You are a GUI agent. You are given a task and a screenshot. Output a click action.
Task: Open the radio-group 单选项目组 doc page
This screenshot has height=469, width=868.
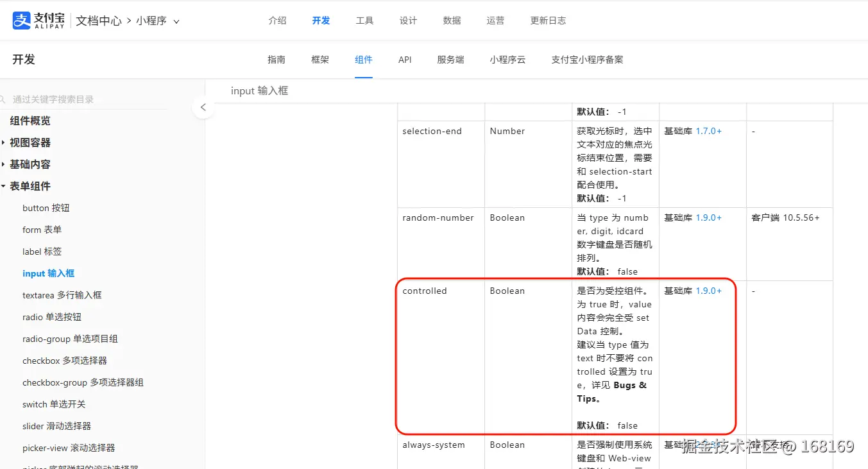pos(71,339)
